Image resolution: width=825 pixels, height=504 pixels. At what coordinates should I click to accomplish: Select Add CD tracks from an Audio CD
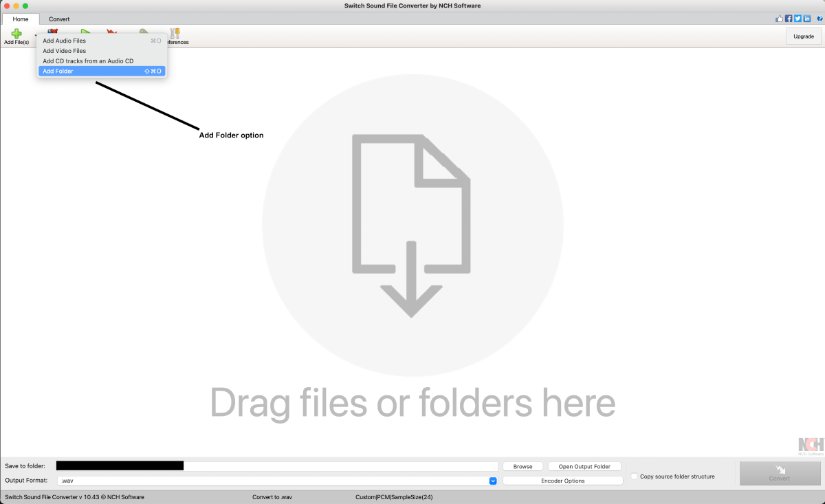point(102,61)
